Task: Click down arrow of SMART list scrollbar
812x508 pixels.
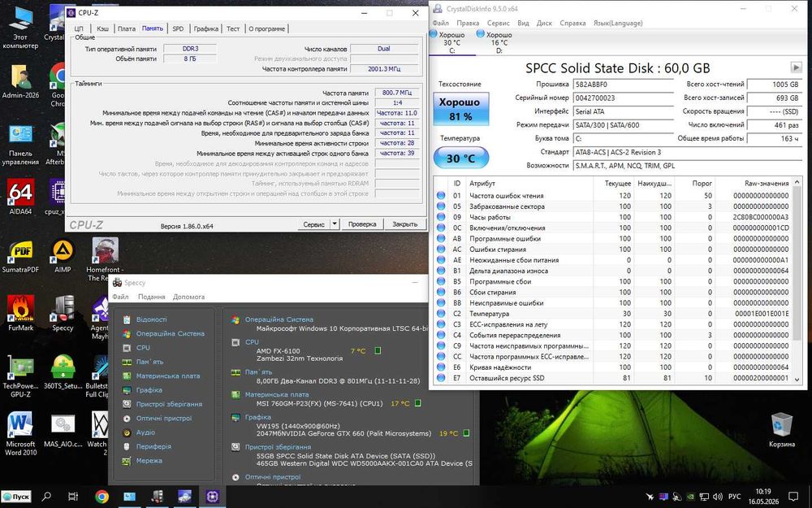Action: (797, 380)
